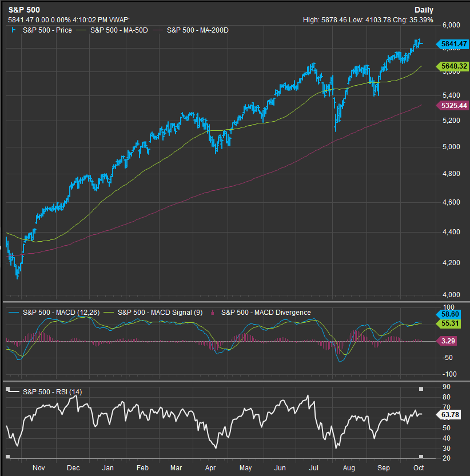Click the 5841.47 last price tag
Image resolution: width=470 pixels, height=476 pixels.
pyautogui.click(x=452, y=44)
